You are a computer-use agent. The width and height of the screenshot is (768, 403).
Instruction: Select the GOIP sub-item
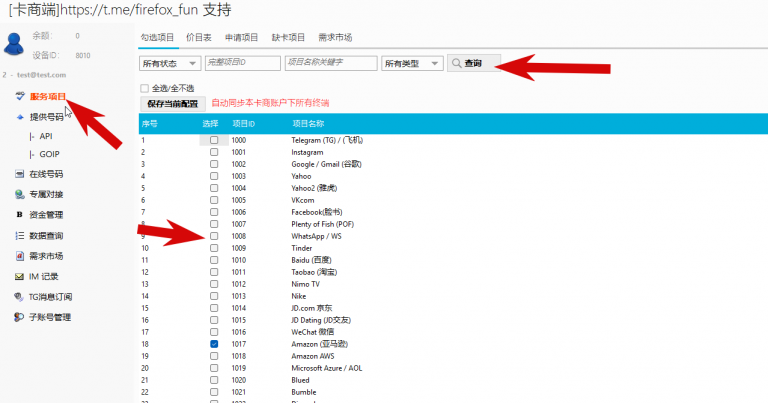click(x=49, y=154)
